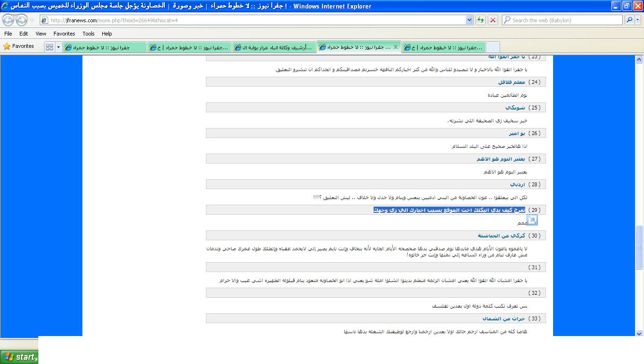The height and width of the screenshot is (364, 644).
Task: Expand the address bar URL dropdown
Action: click(x=469, y=20)
